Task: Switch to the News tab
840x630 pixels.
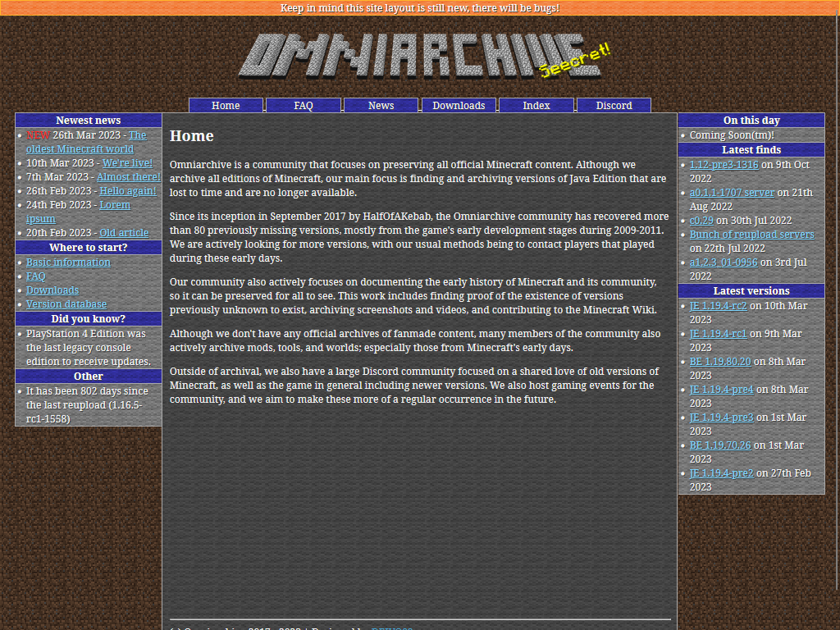Action: tap(381, 105)
